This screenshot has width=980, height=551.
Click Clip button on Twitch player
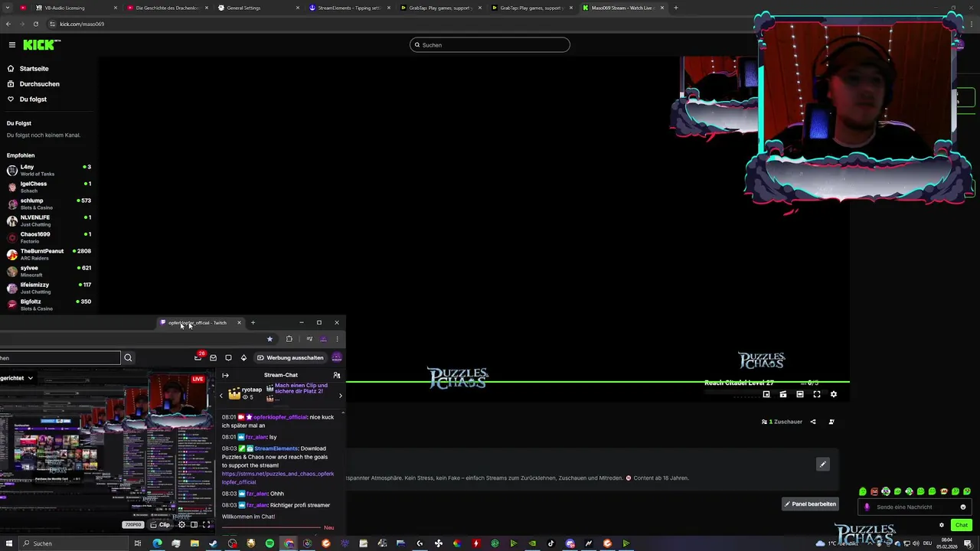click(x=160, y=525)
